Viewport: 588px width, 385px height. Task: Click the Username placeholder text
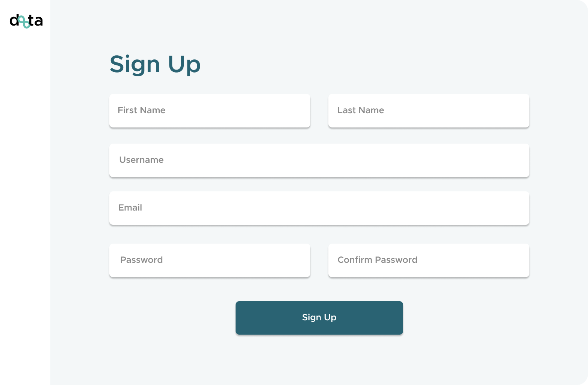point(141,160)
